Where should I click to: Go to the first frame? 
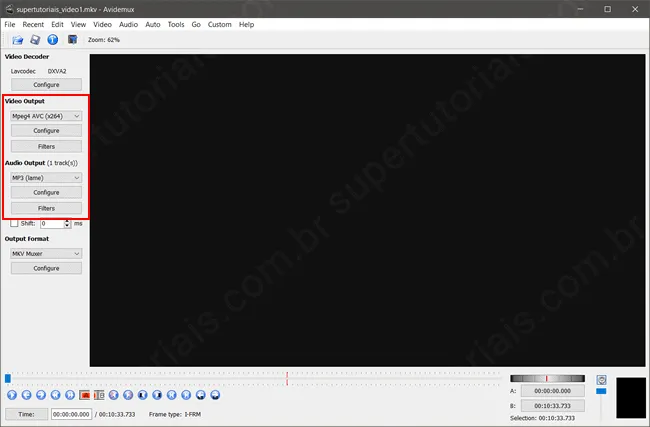pyautogui.click(x=172, y=395)
